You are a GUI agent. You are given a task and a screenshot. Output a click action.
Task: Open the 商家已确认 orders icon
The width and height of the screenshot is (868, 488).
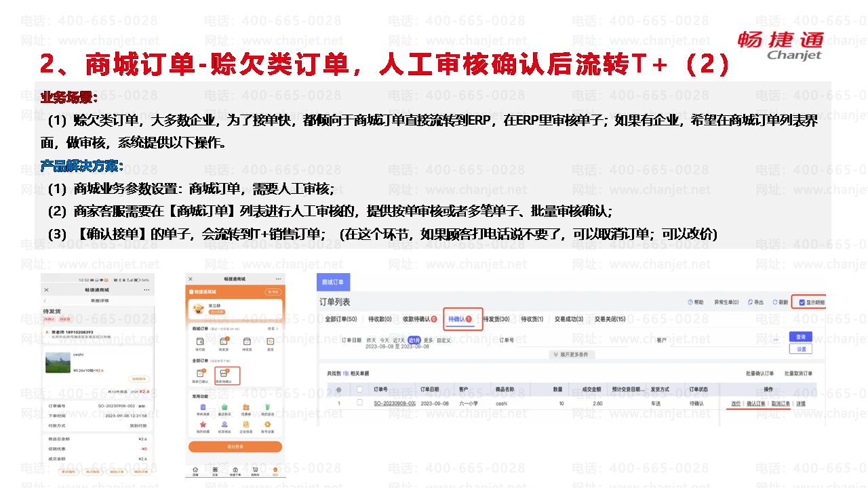coord(200,373)
